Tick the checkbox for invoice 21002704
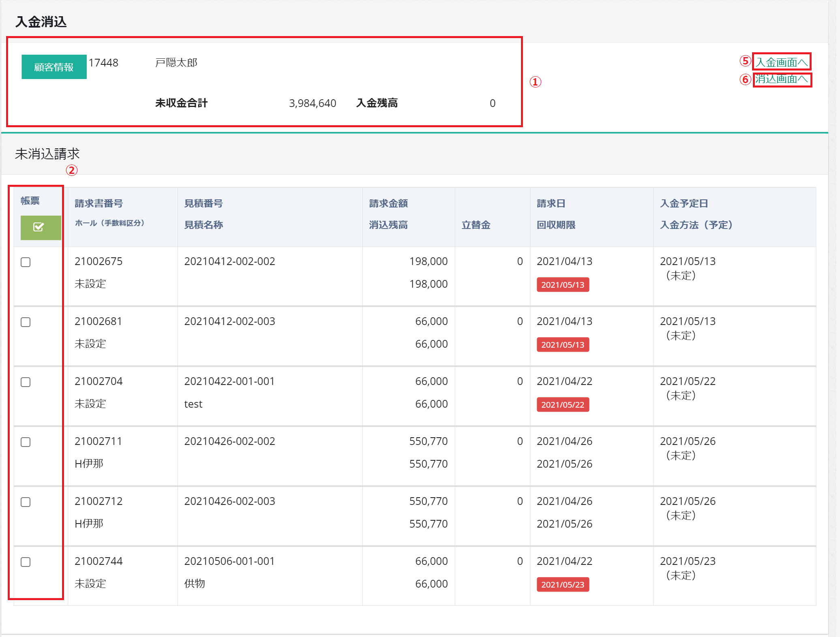Image resolution: width=840 pixels, height=637 pixels. (26, 382)
